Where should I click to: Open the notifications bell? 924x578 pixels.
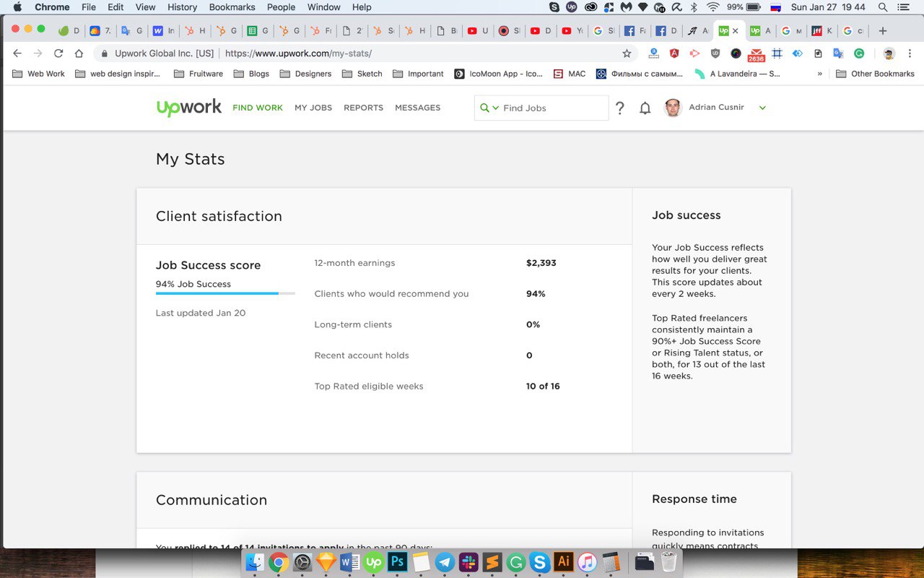point(645,108)
